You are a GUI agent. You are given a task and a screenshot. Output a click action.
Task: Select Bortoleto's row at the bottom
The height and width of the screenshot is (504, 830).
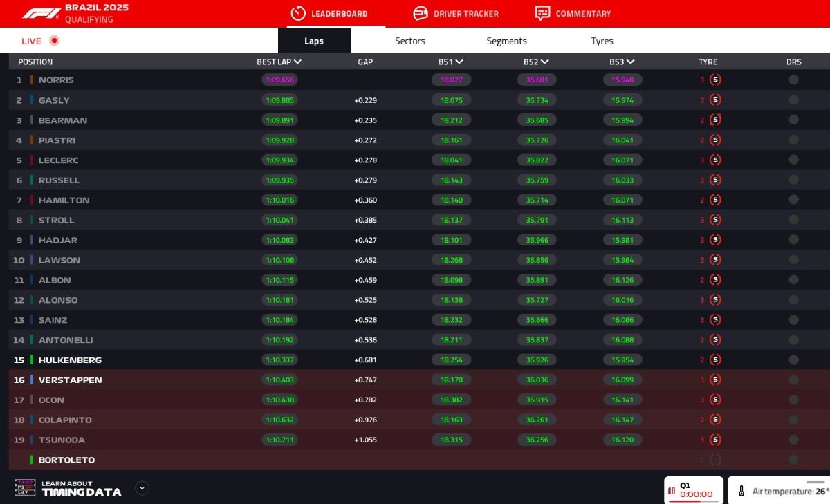tap(67, 460)
